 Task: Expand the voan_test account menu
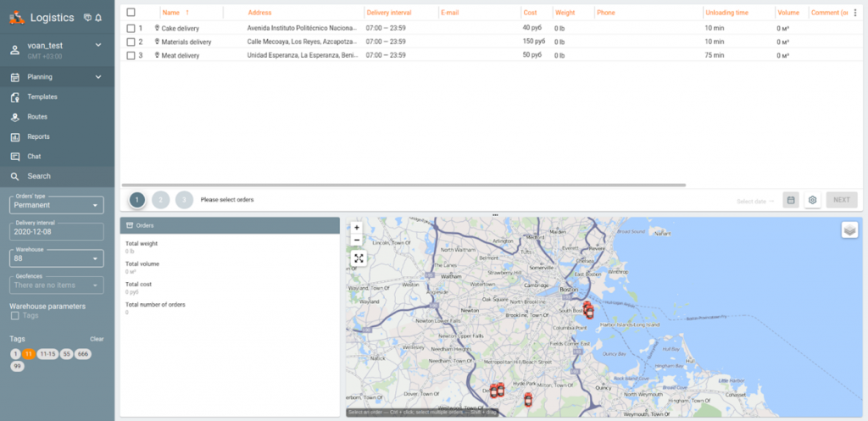tap(98, 45)
